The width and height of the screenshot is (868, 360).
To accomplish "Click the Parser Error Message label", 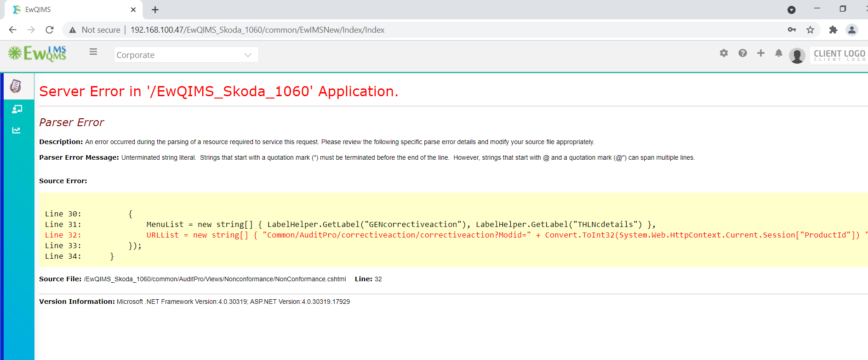I will pos(79,157).
